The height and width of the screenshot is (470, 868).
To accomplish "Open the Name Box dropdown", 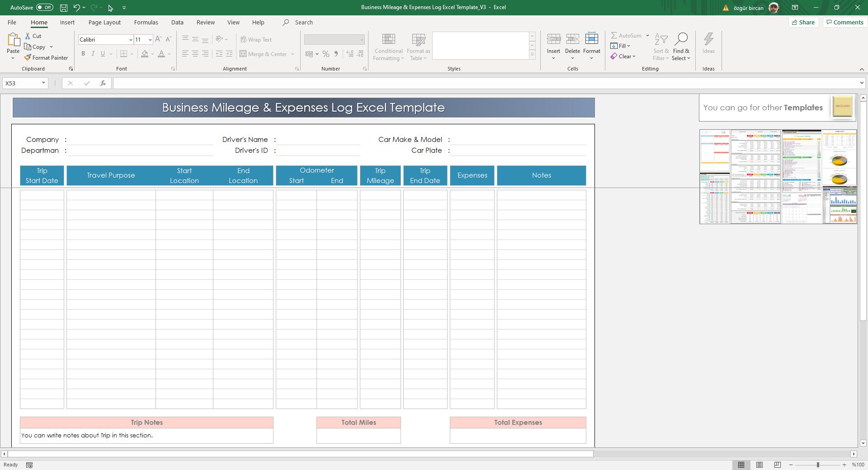I will 43,83.
